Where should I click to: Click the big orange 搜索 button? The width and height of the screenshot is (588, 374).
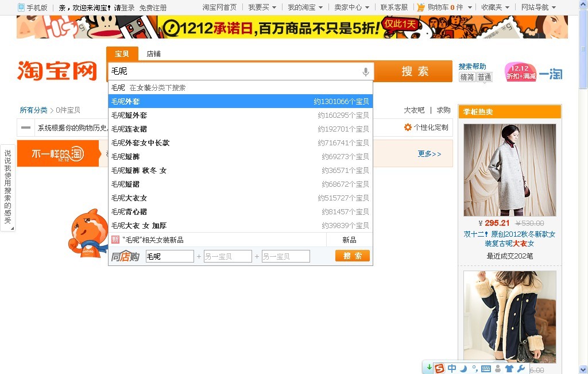pyautogui.click(x=415, y=71)
